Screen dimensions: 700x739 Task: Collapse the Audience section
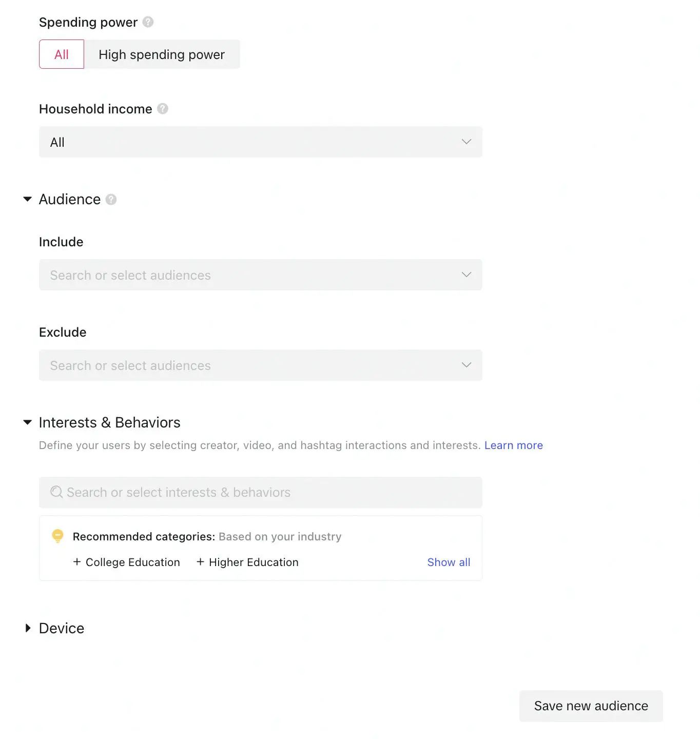click(28, 199)
